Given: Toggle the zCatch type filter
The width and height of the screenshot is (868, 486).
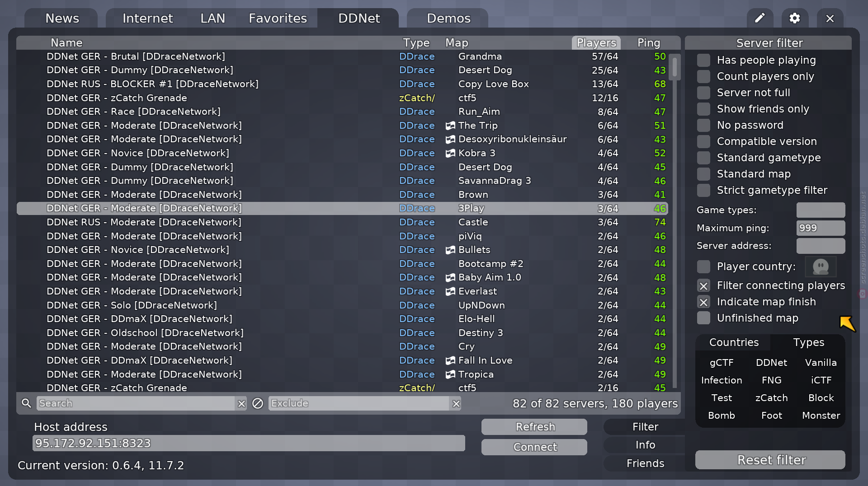Looking at the screenshot, I should (x=771, y=398).
